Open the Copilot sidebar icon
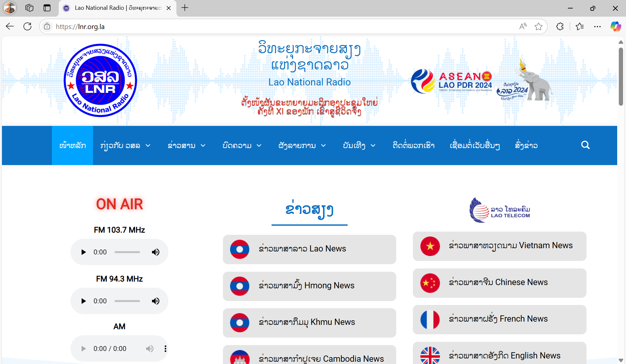The height and width of the screenshot is (364, 626). [x=616, y=26]
